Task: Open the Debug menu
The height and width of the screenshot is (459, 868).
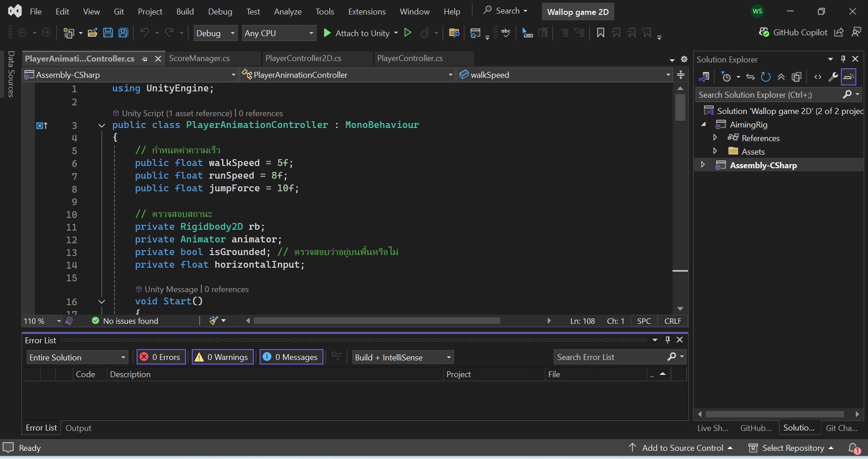Action: click(220, 11)
